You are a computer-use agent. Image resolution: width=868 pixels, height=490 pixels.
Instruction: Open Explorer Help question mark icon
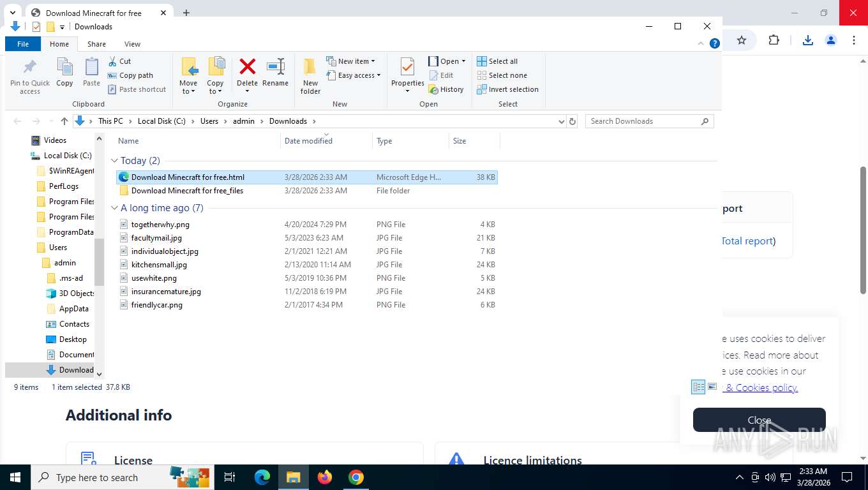tap(715, 43)
